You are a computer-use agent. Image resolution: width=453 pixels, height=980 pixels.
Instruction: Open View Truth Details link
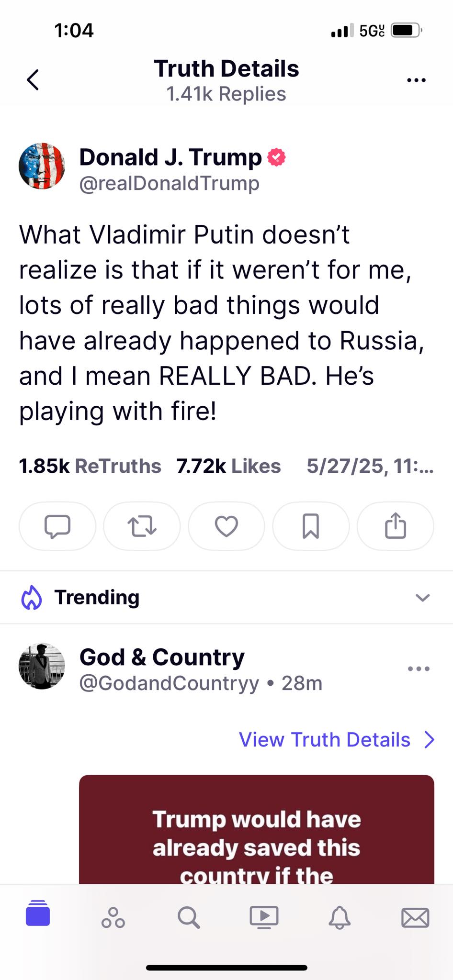tap(337, 740)
